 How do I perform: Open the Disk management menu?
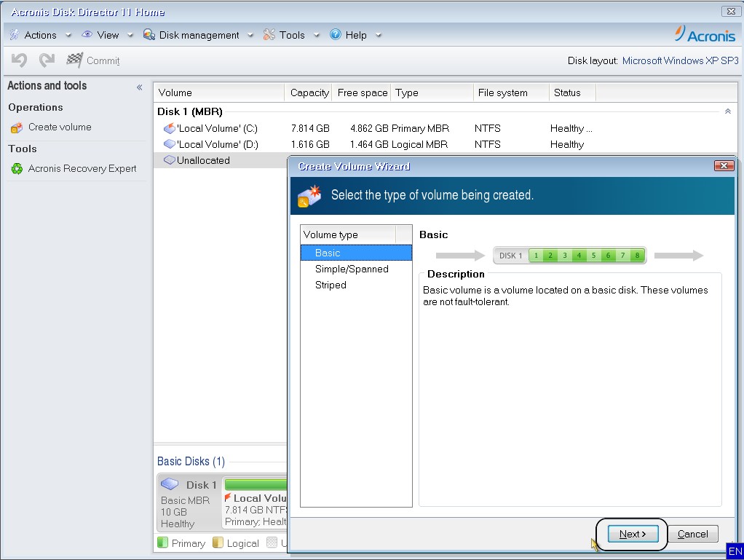[199, 35]
